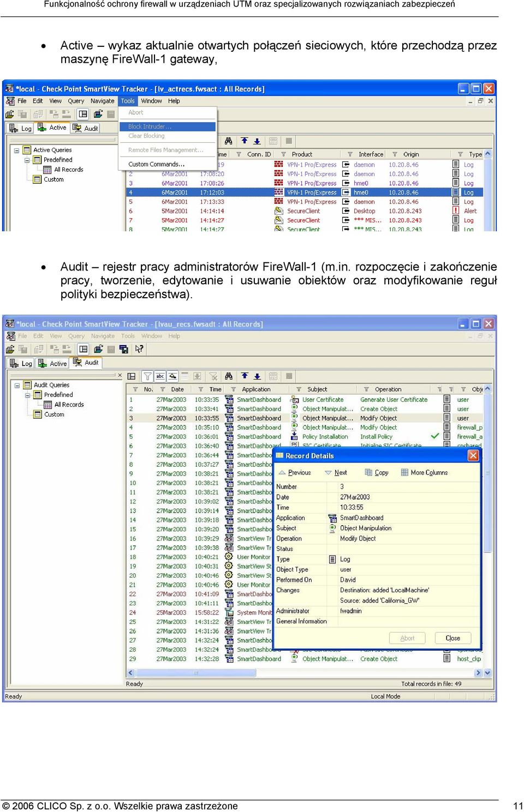Select audit row 22 dated 27Mar2003 10:41:09
524x812 pixels.
[x=200, y=594]
